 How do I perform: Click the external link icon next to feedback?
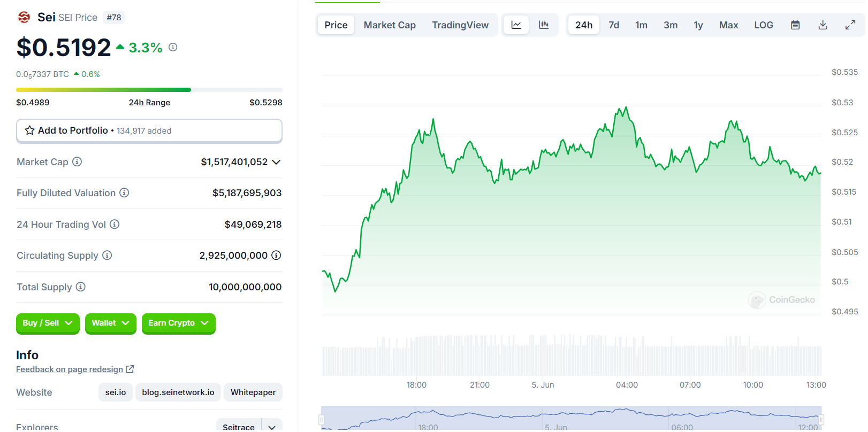tap(130, 369)
